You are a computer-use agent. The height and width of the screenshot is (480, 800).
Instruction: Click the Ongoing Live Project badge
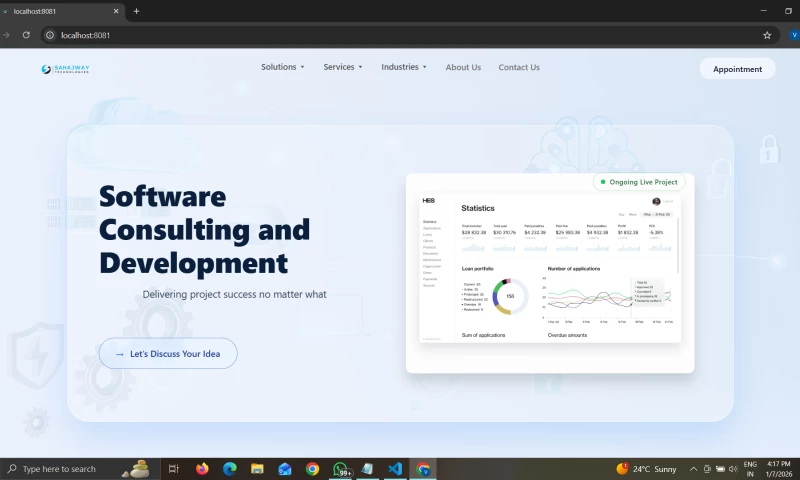639,182
